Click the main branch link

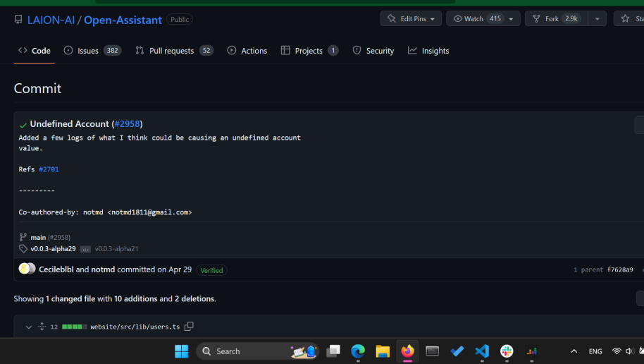point(38,237)
